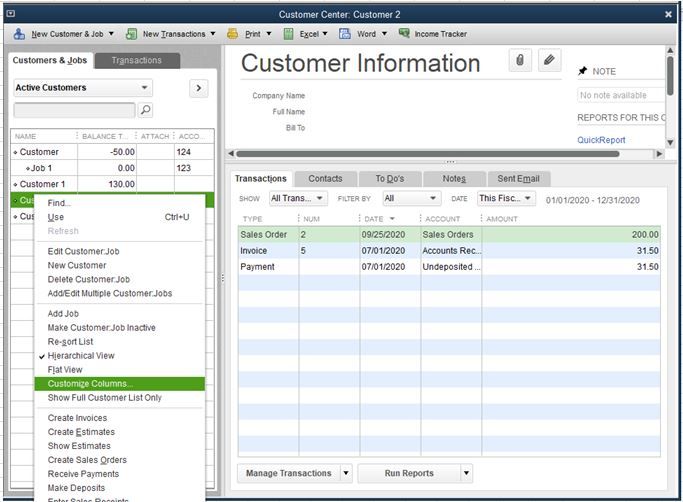Click the vertical scrollbar down arrow
683x502 pixels.
coord(670,142)
